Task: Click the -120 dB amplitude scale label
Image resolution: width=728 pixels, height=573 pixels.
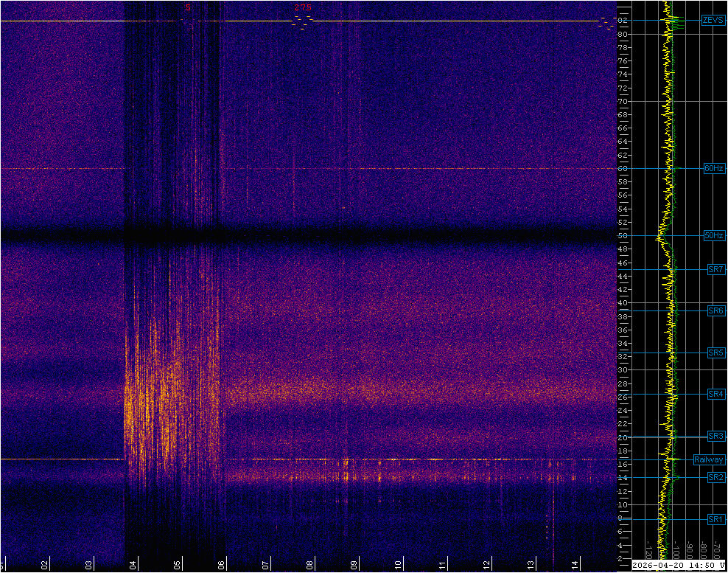Action: [x=649, y=550]
